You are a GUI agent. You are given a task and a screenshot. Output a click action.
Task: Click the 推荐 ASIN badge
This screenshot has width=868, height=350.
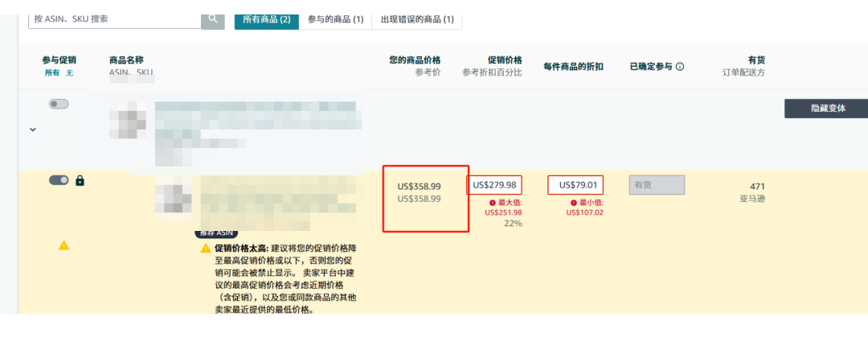coord(215,233)
